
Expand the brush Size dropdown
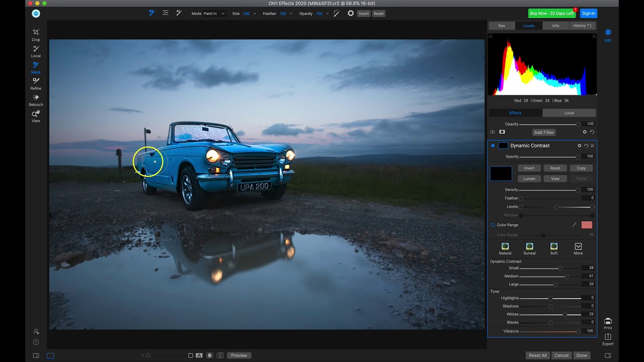click(254, 14)
